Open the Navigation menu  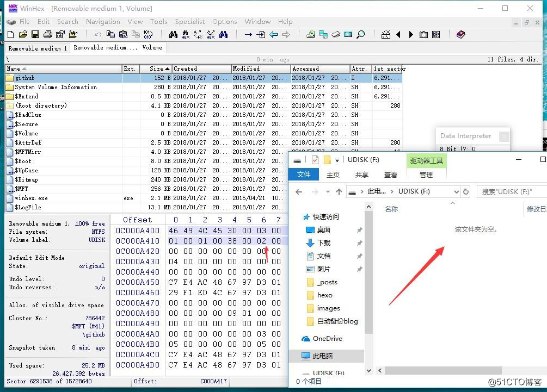103,22
